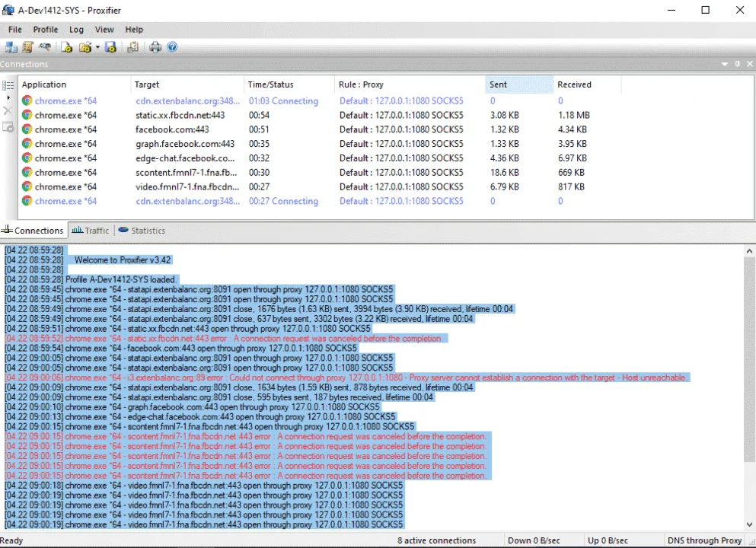Click Open Profile folder toolbar icon
This screenshot has height=548, width=756.
(85, 46)
